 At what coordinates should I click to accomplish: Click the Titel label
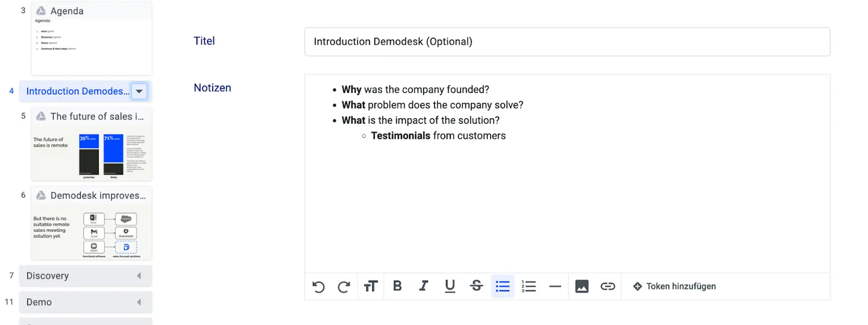204,41
